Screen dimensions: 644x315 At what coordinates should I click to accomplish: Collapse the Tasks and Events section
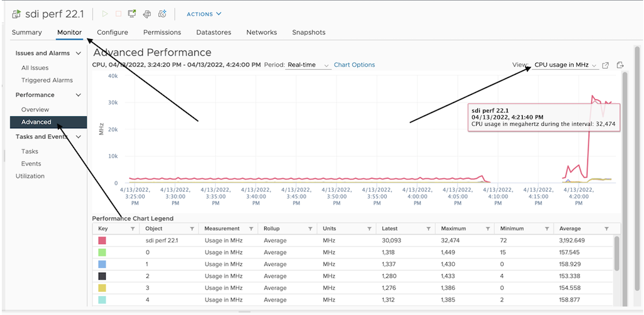(78, 136)
